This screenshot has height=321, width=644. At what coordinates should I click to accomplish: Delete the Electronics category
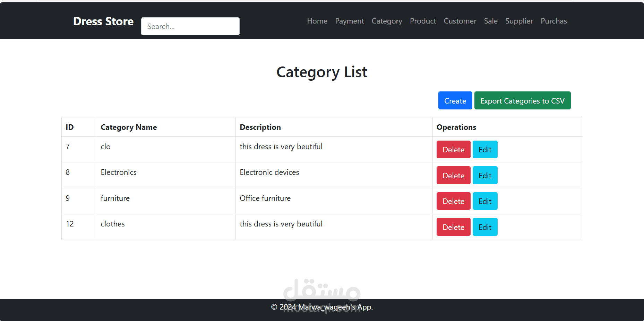[453, 176]
